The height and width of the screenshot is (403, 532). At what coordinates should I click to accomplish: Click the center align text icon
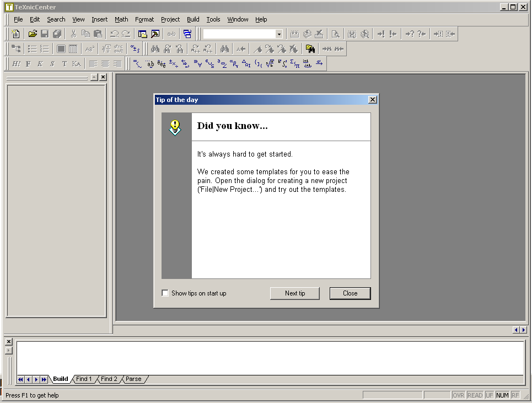(105, 63)
